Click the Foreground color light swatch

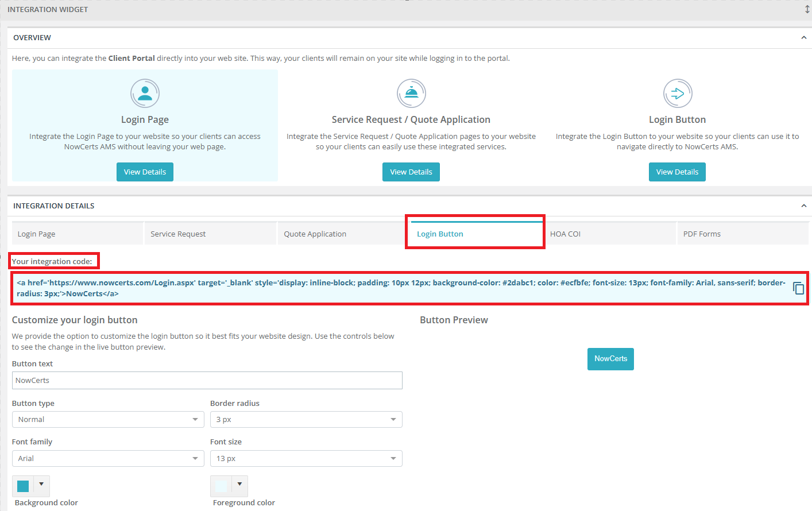pos(221,486)
